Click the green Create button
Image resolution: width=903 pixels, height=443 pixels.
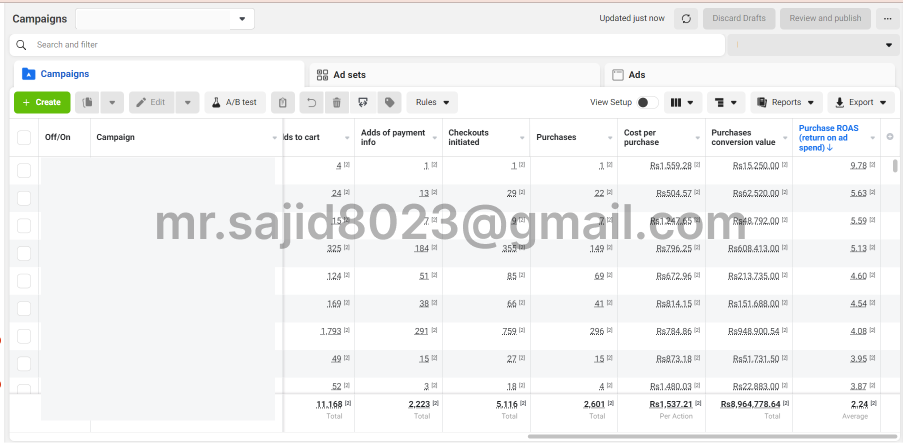[x=42, y=102]
